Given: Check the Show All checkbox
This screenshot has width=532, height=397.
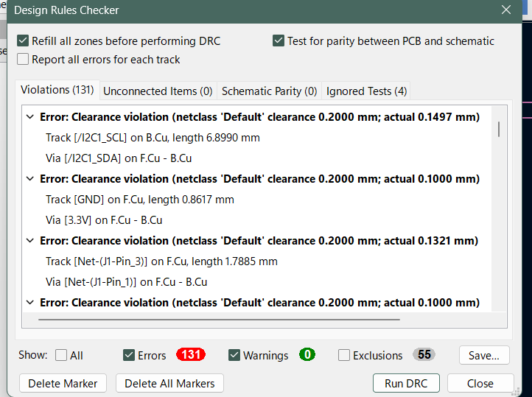Looking at the screenshot, I should 61,355.
